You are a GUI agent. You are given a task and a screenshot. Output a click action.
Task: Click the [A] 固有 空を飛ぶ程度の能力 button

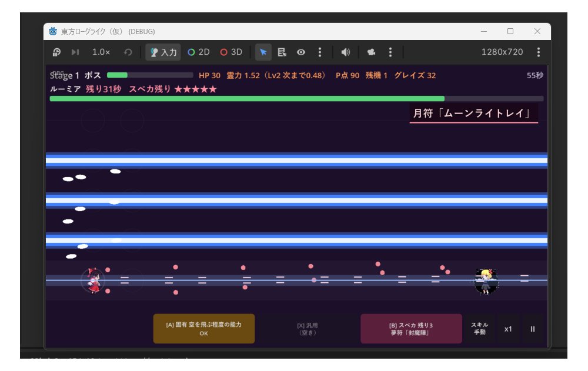(204, 329)
